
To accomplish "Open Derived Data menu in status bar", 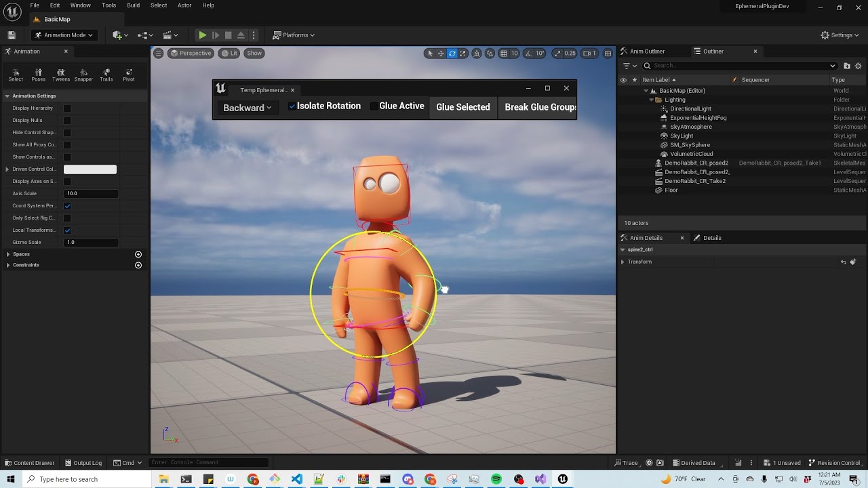I will 697,463.
